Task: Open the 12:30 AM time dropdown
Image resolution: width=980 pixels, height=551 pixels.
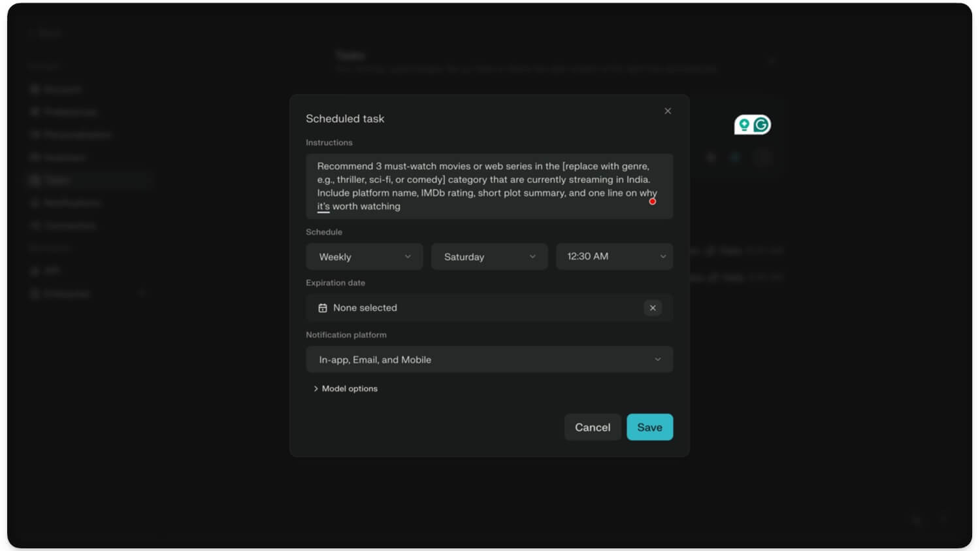Action: 613,257
